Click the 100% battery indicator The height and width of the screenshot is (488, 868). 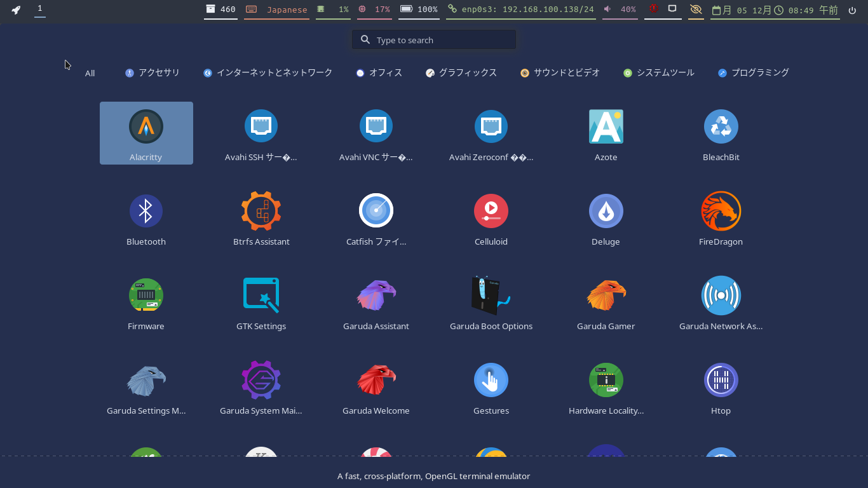(419, 10)
